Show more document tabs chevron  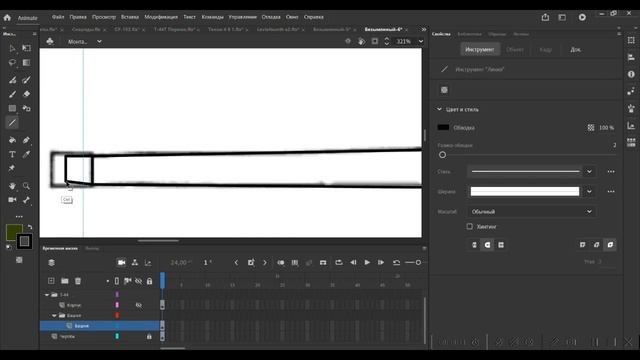[424, 29]
